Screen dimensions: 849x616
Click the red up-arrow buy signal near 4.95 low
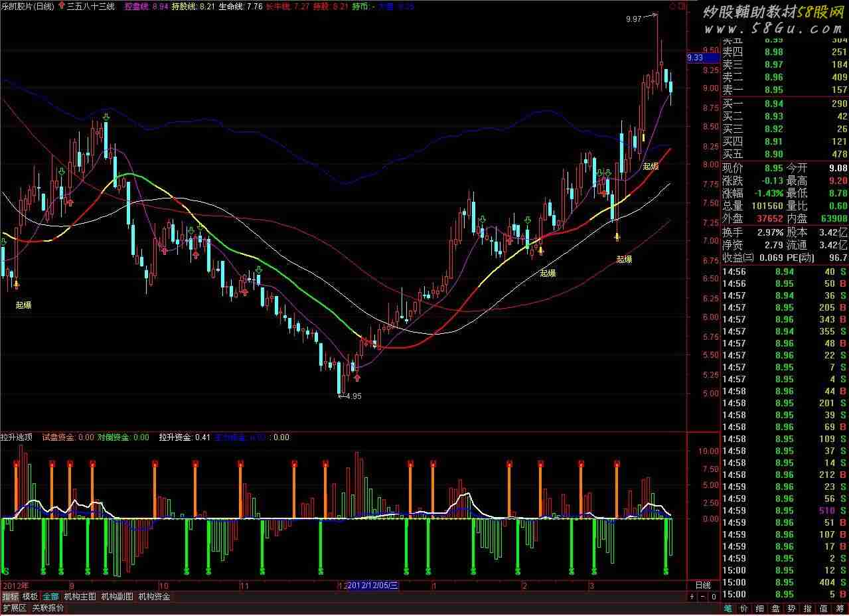[x=357, y=378]
